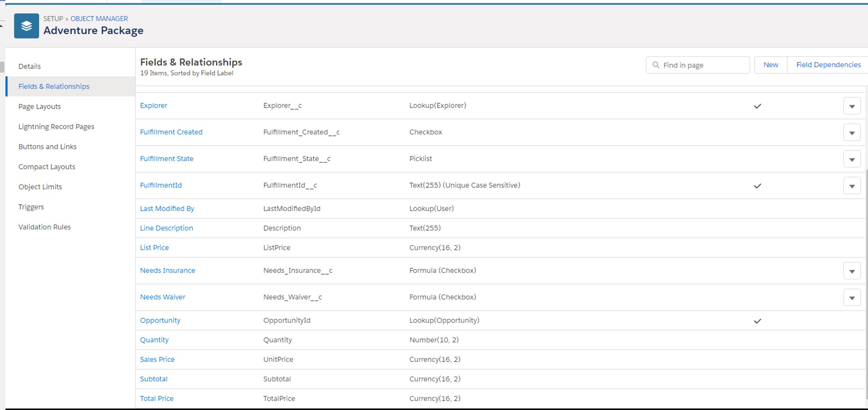Screen dimensions: 868x410
Task: Show FulfillmentId row action menu
Action: tap(852, 186)
